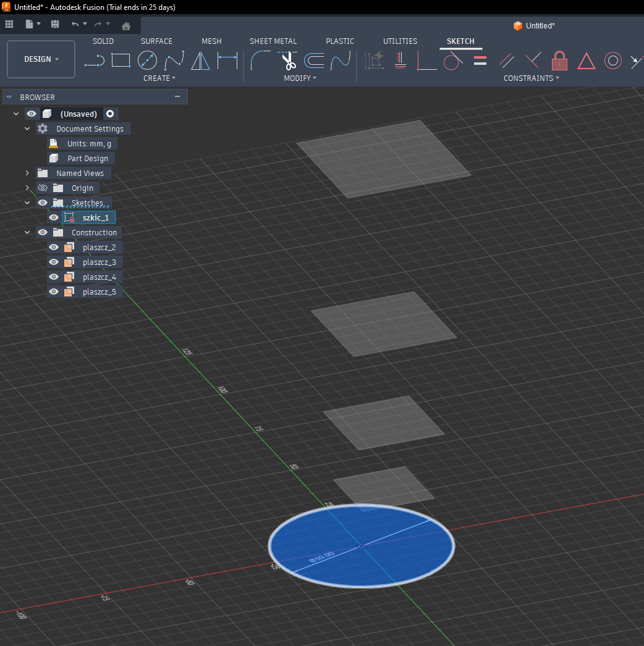Collapse the Construction folder
The height and width of the screenshot is (646, 644).
pos(27,232)
